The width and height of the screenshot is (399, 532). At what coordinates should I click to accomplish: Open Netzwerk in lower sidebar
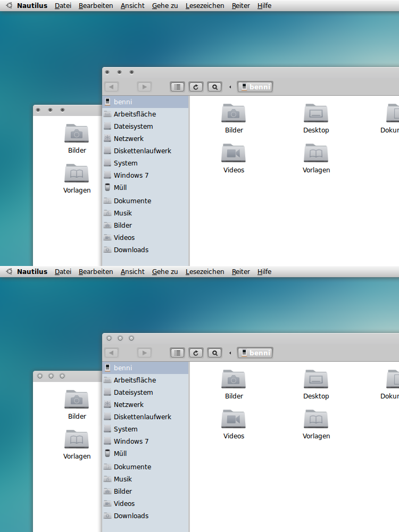point(145,404)
